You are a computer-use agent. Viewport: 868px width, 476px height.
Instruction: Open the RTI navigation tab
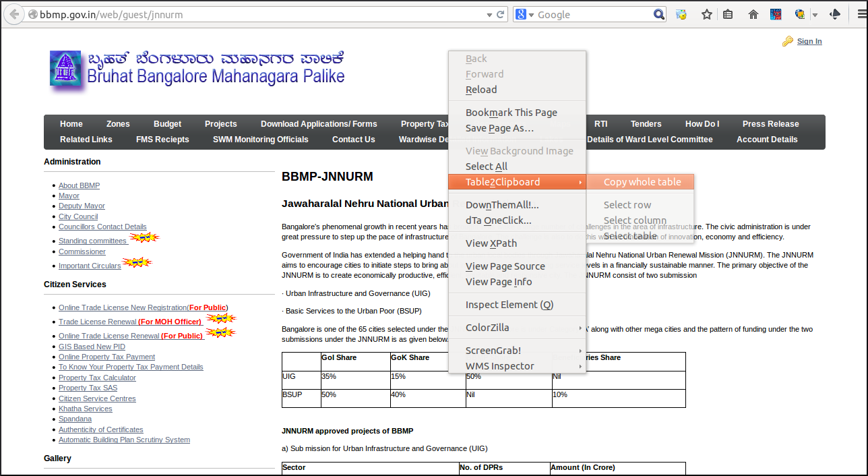pos(600,124)
